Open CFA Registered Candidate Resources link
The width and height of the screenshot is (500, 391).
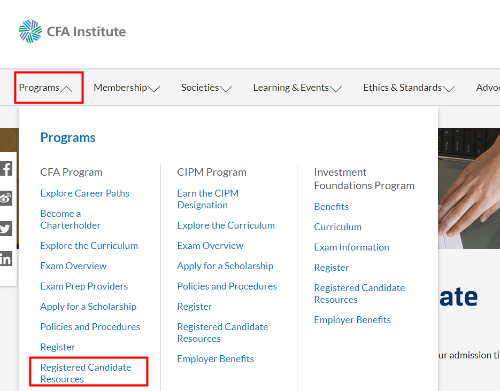(86, 373)
